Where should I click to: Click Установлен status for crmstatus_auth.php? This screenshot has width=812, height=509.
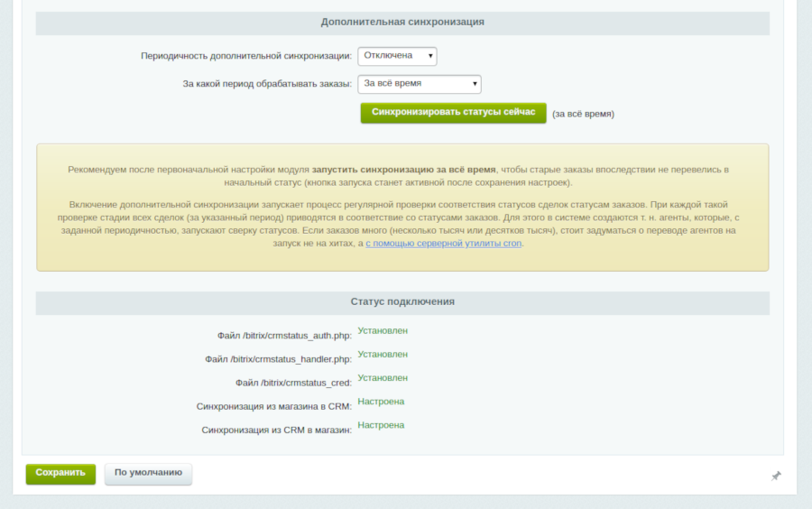[x=383, y=331]
